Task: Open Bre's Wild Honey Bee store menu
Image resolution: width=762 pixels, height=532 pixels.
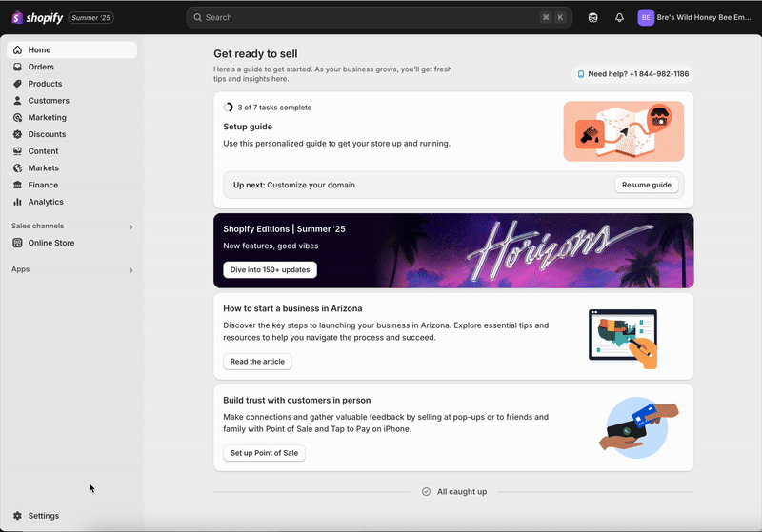Action: point(695,17)
